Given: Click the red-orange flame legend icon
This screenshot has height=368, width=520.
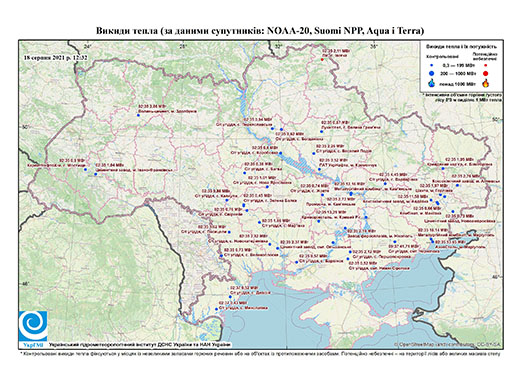Looking at the screenshot, I should (x=486, y=83).
